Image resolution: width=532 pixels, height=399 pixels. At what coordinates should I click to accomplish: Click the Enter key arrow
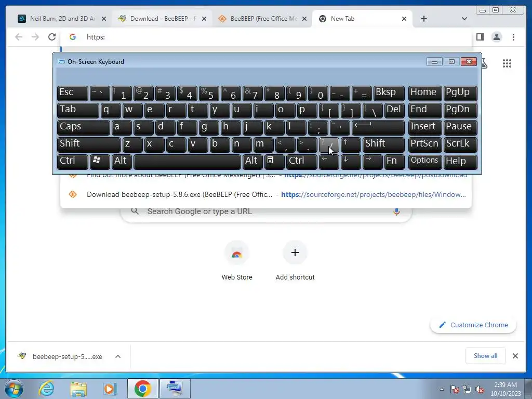(x=378, y=128)
